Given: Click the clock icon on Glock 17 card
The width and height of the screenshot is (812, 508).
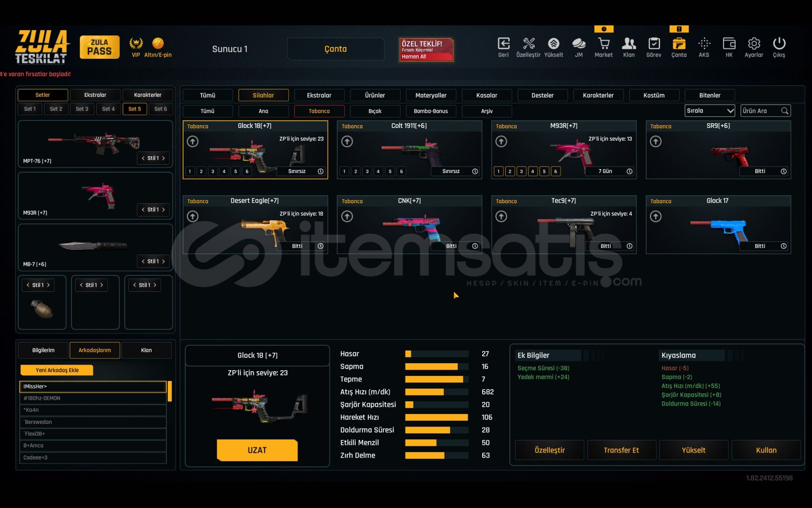Looking at the screenshot, I should (x=784, y=246).
